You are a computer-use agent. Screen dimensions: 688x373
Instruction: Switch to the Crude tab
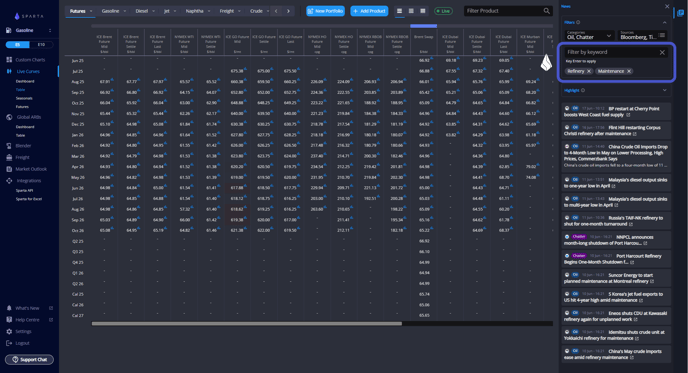click(256, 11)
